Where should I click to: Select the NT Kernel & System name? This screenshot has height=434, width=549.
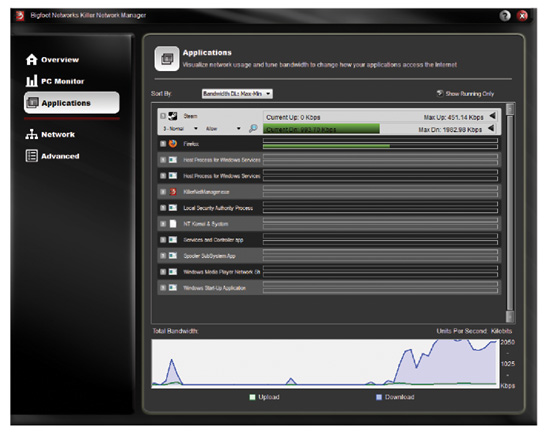click(206, 224)
